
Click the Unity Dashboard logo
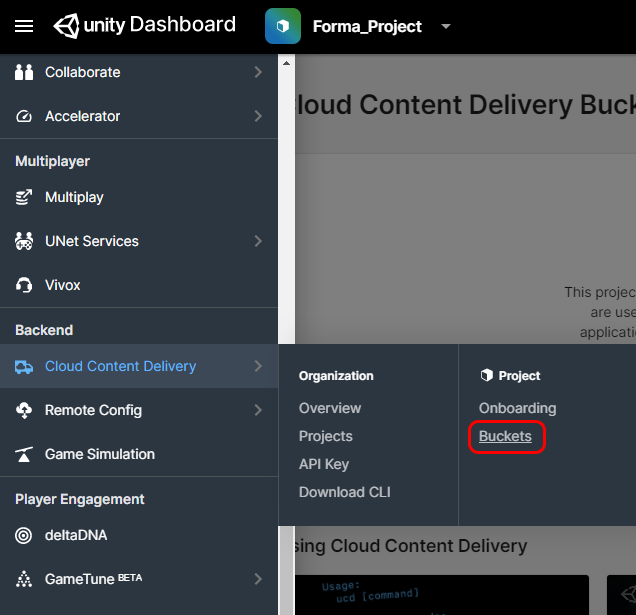144,25
